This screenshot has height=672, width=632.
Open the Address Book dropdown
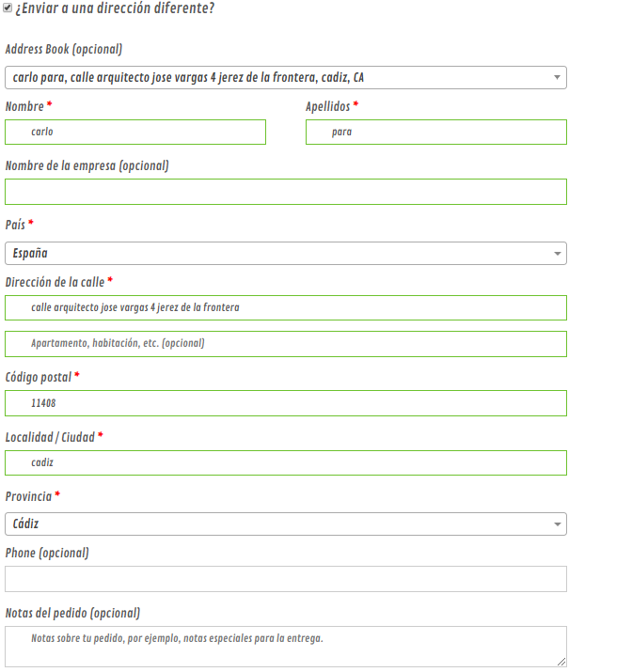point(286,78)
